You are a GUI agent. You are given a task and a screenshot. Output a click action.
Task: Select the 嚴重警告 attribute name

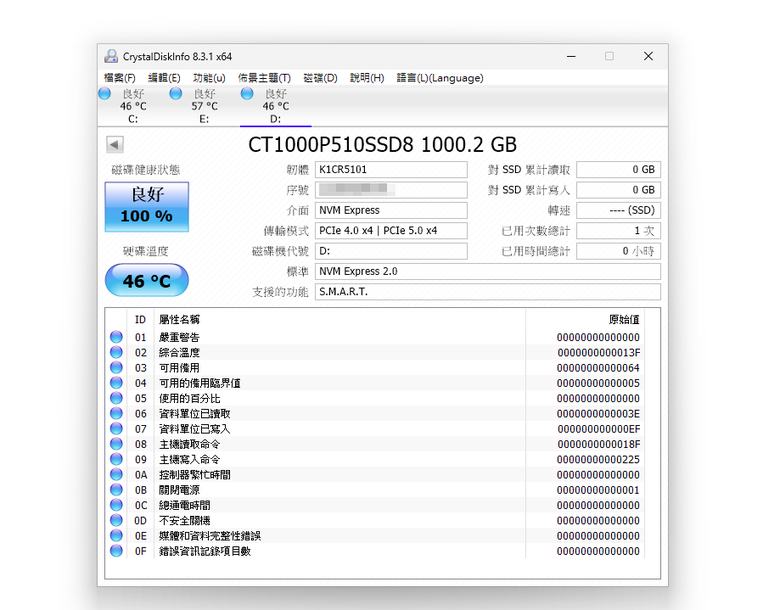click(x=179, y=337)
